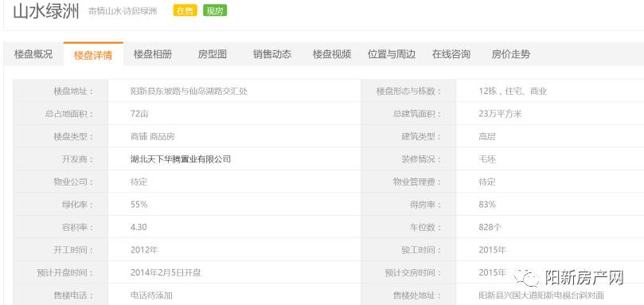Select the 电话待添加 phone value
The height and width of the screenshot is (305, 644).
pyautogui.click(x=151, y=295)
